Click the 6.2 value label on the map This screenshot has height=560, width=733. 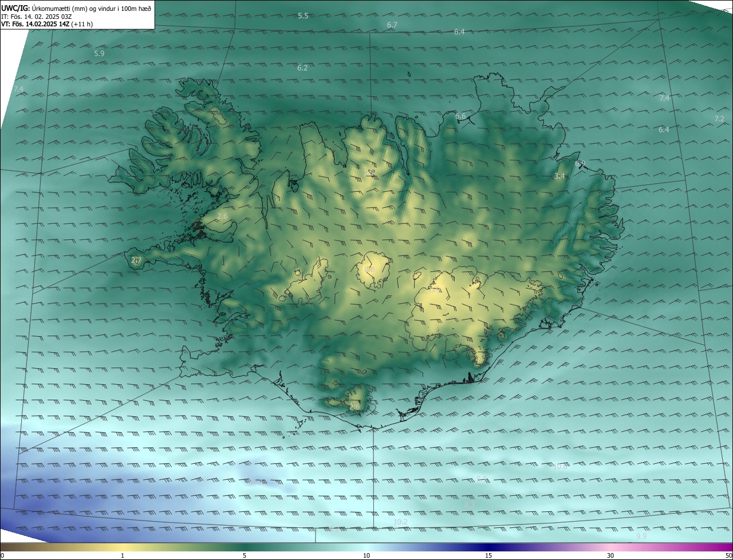(x=302, y=68)
